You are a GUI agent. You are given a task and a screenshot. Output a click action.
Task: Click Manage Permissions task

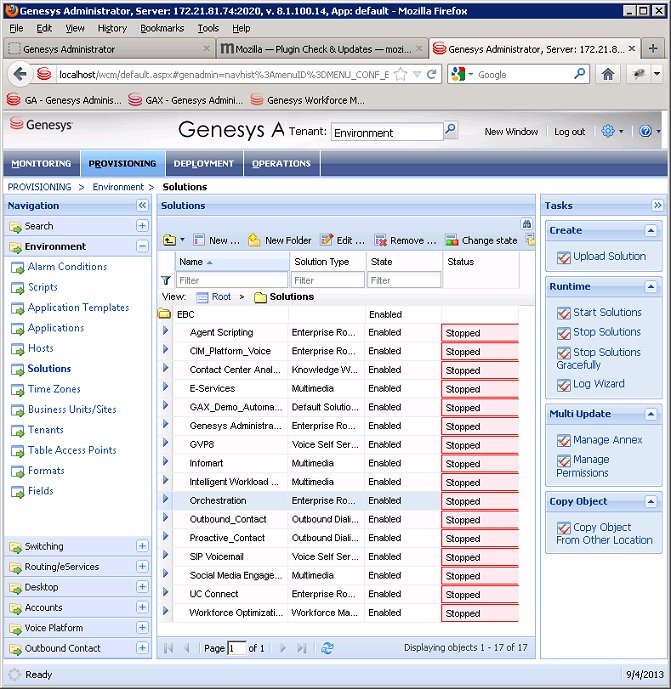(583, 466)
